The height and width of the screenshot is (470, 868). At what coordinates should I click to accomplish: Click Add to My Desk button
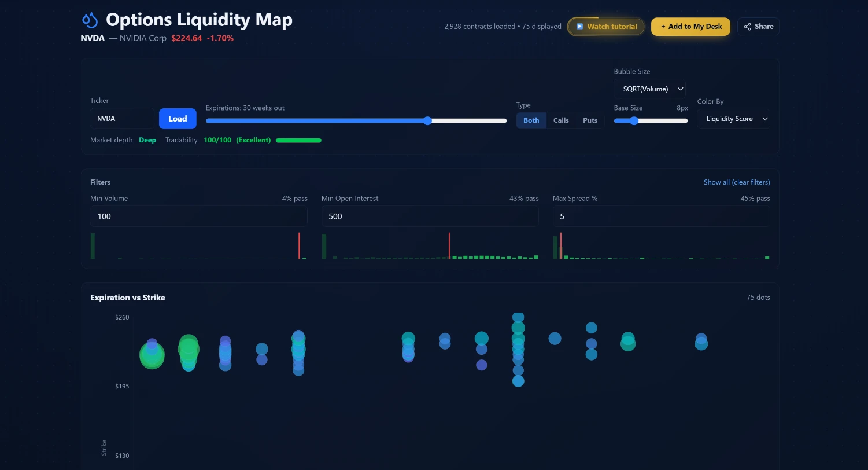pos(690,27)
